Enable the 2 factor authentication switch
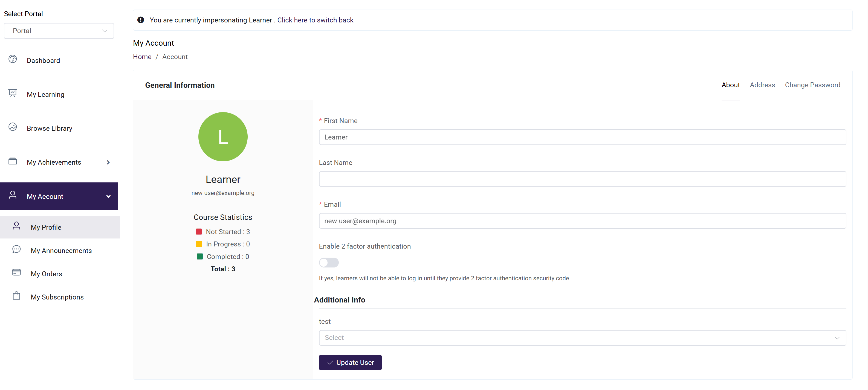This screenshot has height=390, width=868. pyautogui.click(x=329, y=262)
